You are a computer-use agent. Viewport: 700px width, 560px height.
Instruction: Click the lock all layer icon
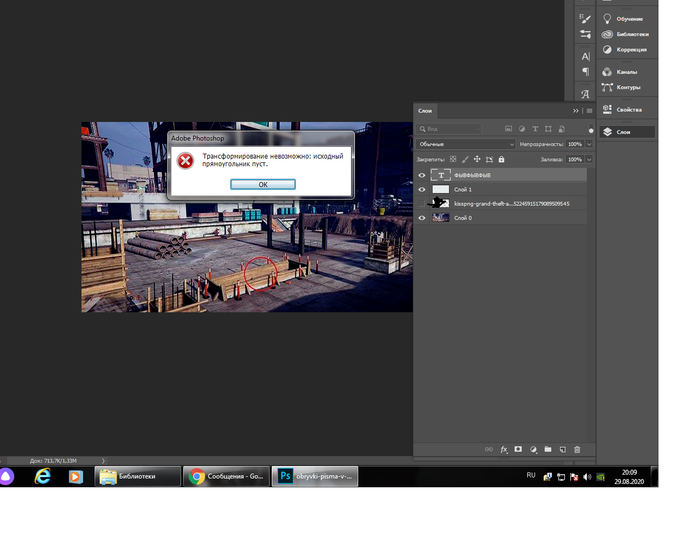click(501, 159)
